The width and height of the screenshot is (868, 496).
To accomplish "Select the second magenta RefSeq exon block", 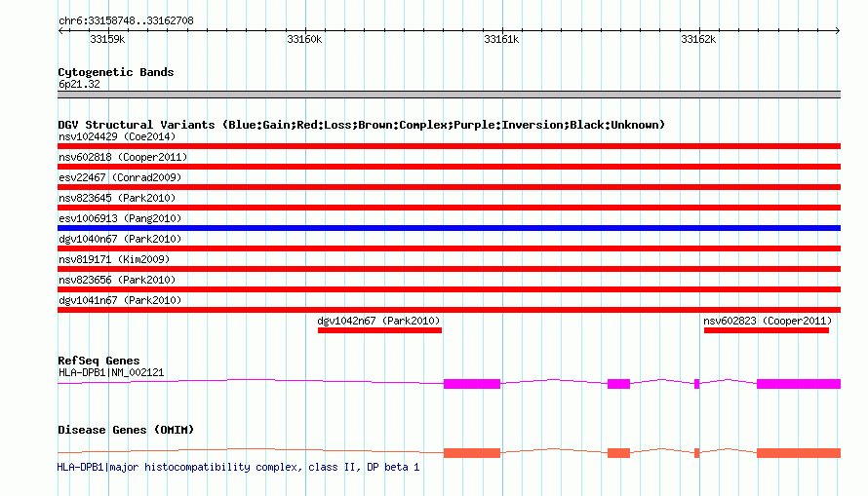I will (619, 384).
